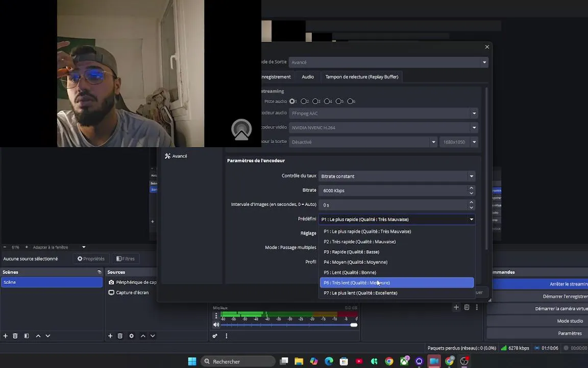
Task: Open Paramètres from controls panel
Action: pos(537,333)
